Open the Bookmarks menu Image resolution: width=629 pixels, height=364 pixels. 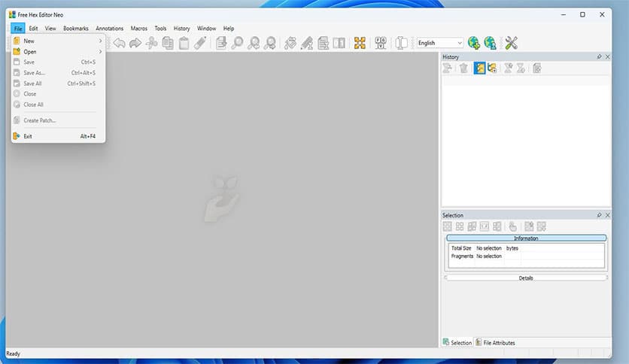[x=76, y=29]
